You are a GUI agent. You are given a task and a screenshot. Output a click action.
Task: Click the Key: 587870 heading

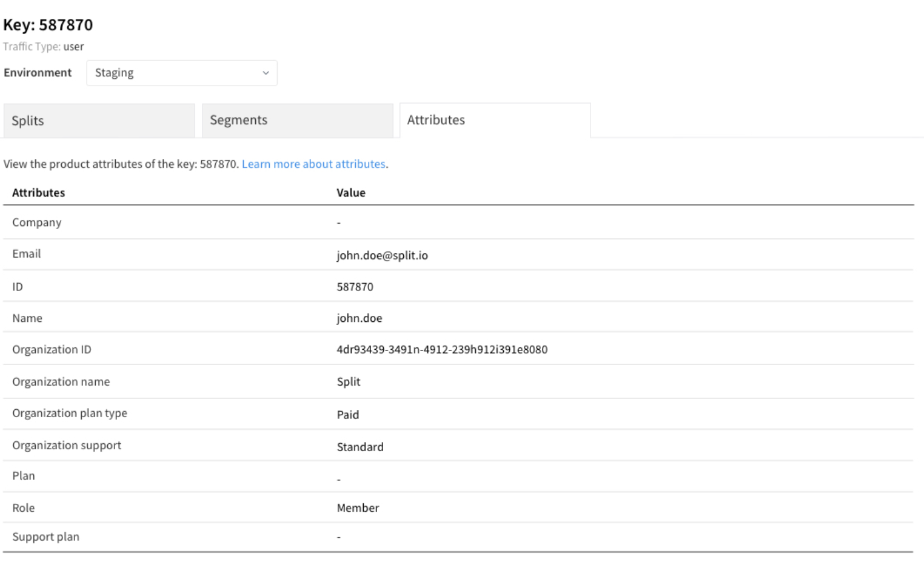point(48,25)
